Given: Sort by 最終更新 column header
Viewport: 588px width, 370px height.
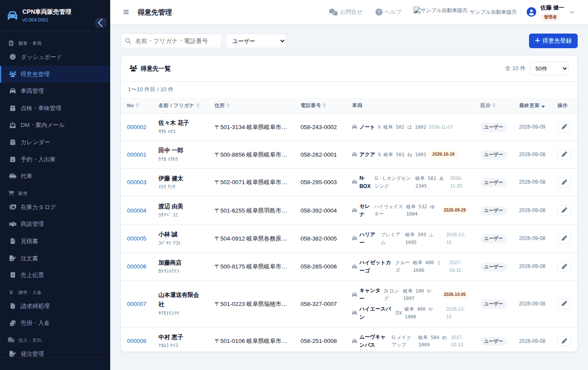Looking at the screenshot, I should coord(532,105).
